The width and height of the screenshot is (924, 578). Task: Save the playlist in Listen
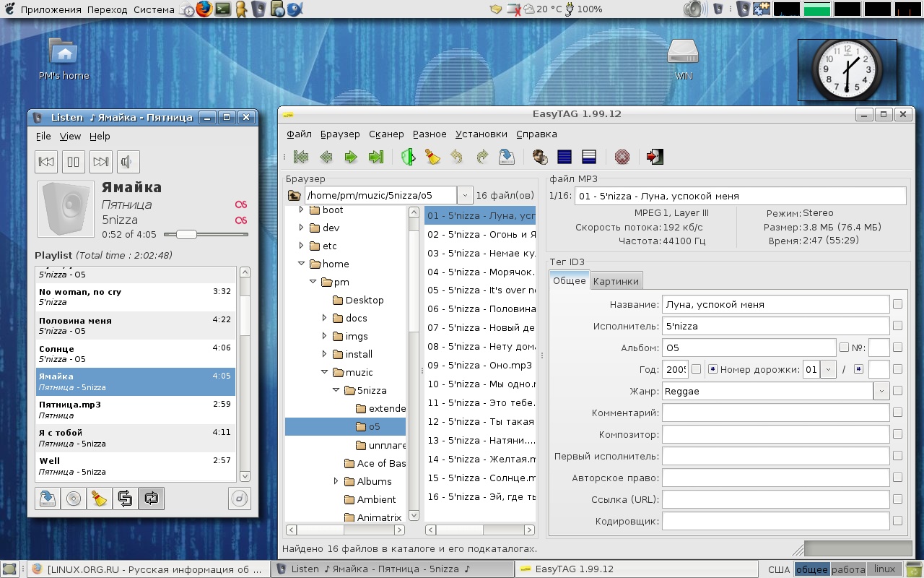[48, 499]
